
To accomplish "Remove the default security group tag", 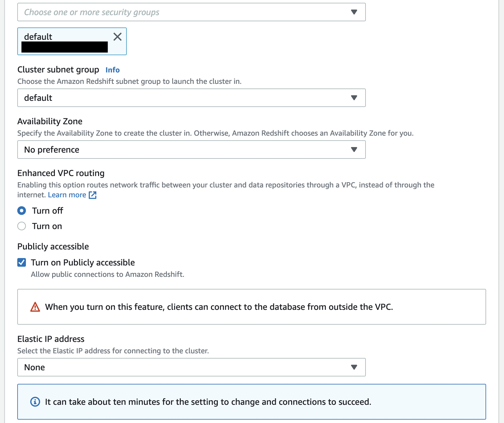I will (x=117, y=37).
